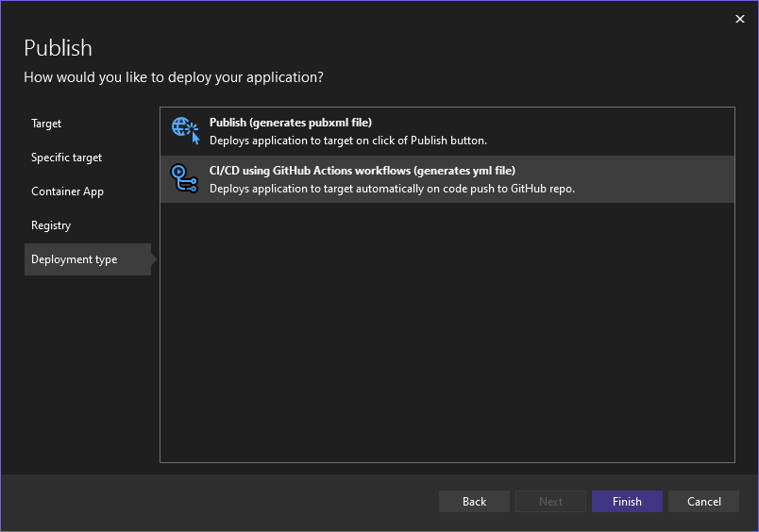The height and width of the screenshot is (532, 759).
Task: Click empty area of the deployment options list
Action: [x=447, y=330]
